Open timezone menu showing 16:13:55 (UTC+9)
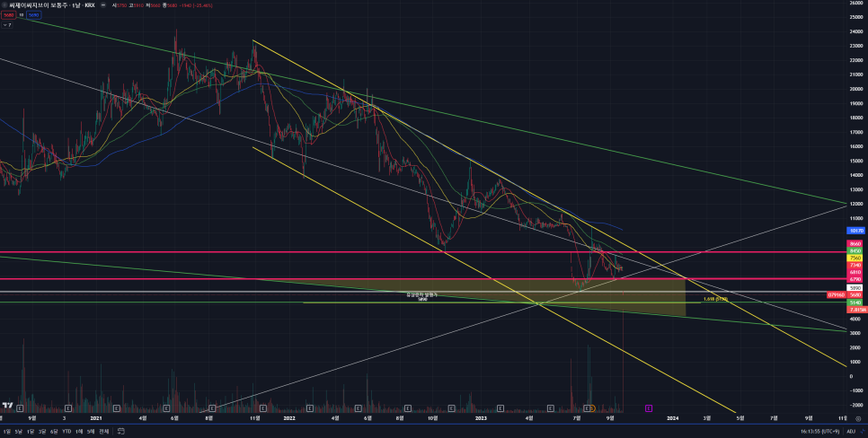Viewport: 868px width, 438px height. coord(819,432)
